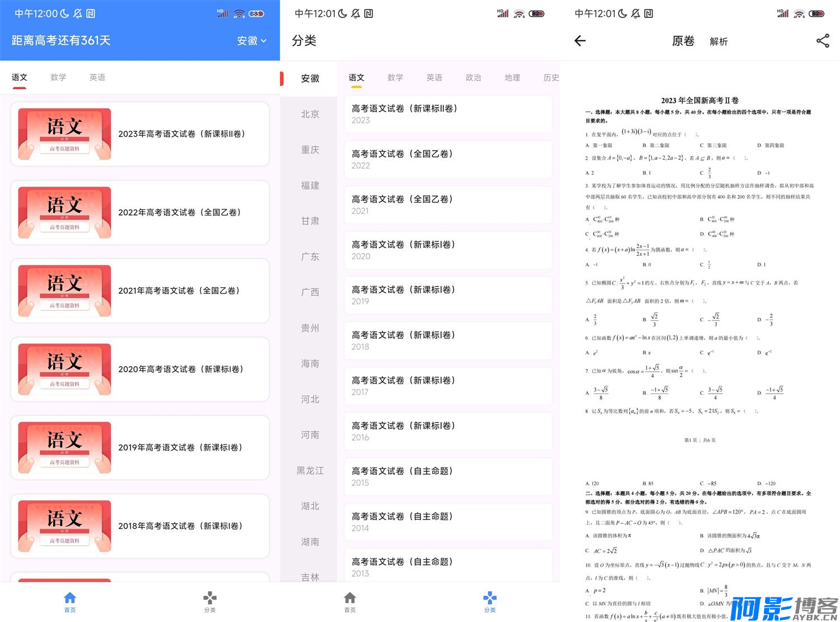Viewport: 840px width, 622px height.
Task: Tap the back arrow on exam page
Action: [x=580, y=41]
